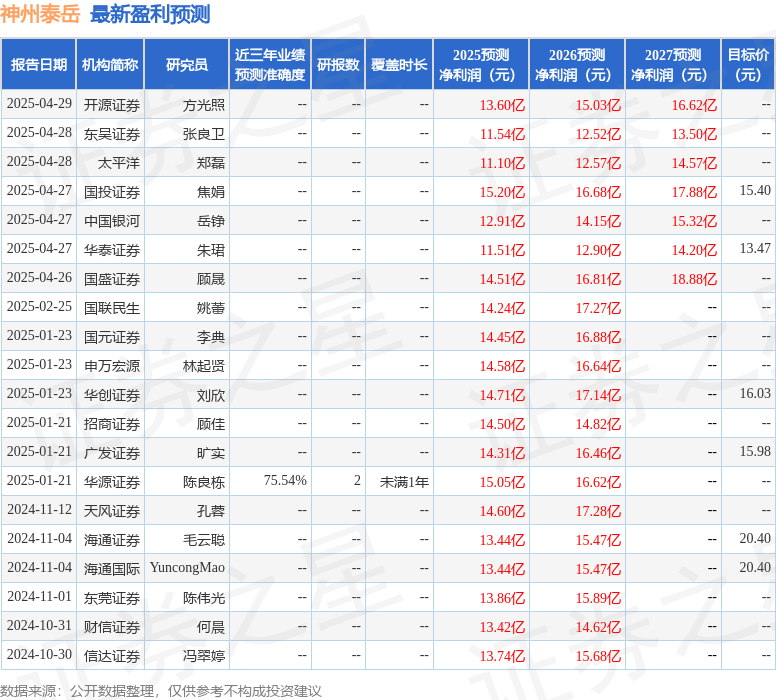
Task: Select the 2027预测净利润 column header
Action: [673, 65]
